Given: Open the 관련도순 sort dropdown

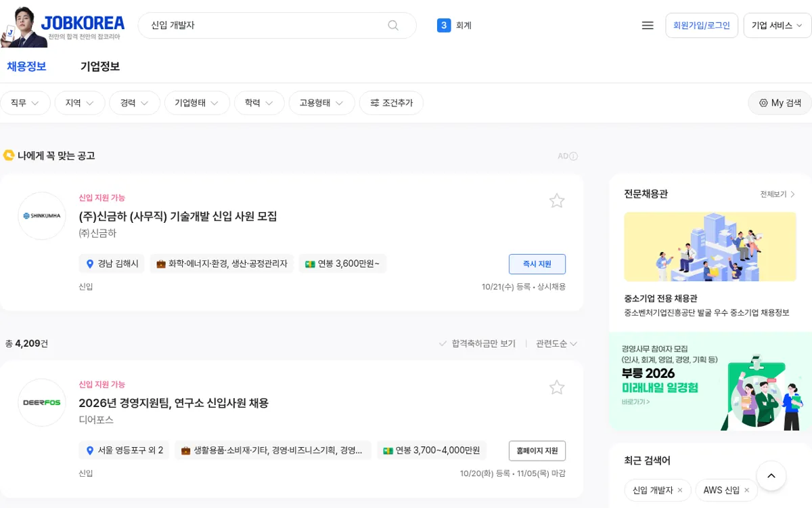Looking at the screenshot, I should (x=556, y=343).
